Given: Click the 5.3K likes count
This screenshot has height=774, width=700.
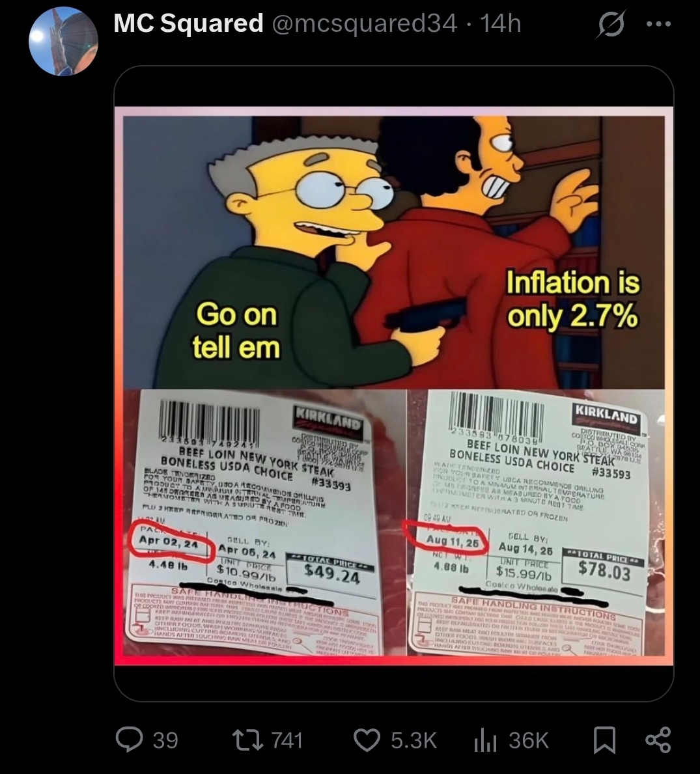Looking at the screenshot, I should (413, 740).
